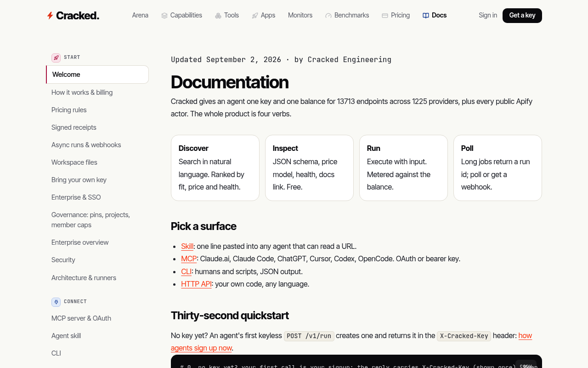This screenshot has height=368, width=588.
Task: Click the START section rocket icon
Action: 56,57
